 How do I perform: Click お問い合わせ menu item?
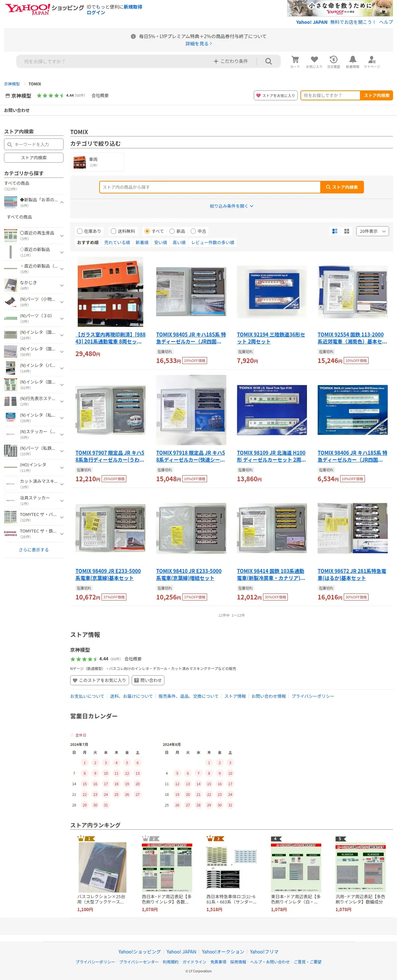click(x=17, y=110)
